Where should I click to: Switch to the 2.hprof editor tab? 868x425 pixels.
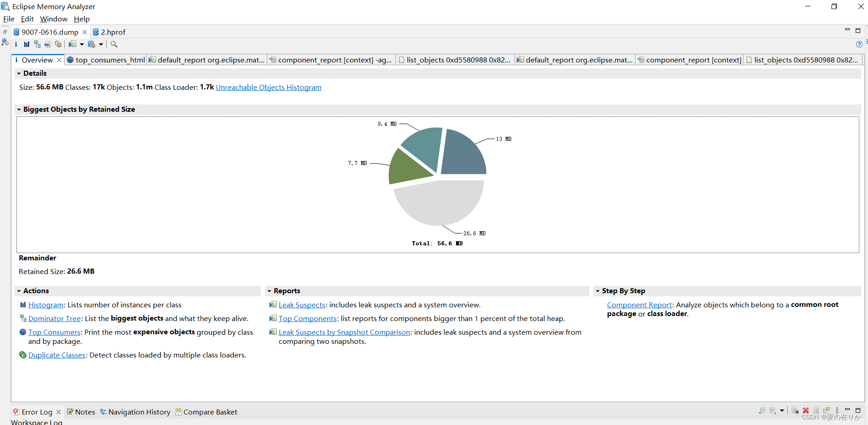coord(109,32)
